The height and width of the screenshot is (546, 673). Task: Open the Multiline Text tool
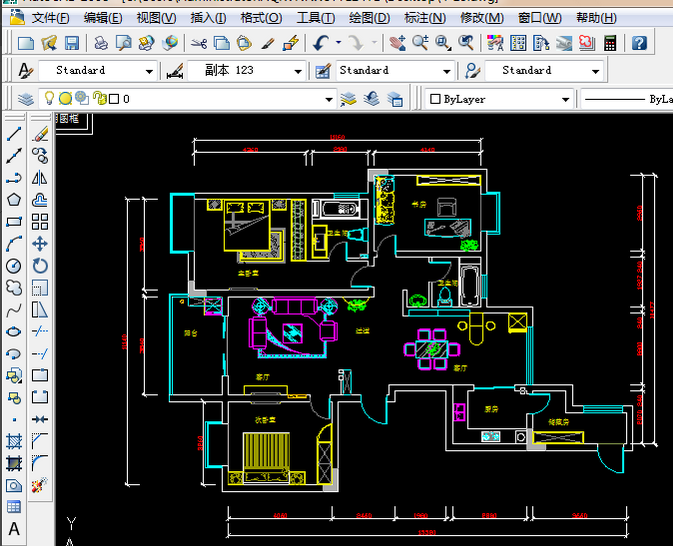[x=14, y=529]
